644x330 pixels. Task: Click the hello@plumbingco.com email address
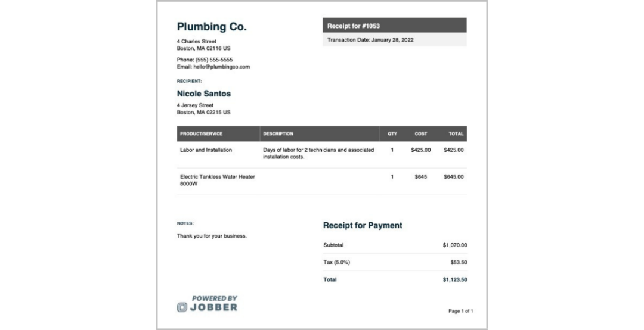click(x=222, y=67)
